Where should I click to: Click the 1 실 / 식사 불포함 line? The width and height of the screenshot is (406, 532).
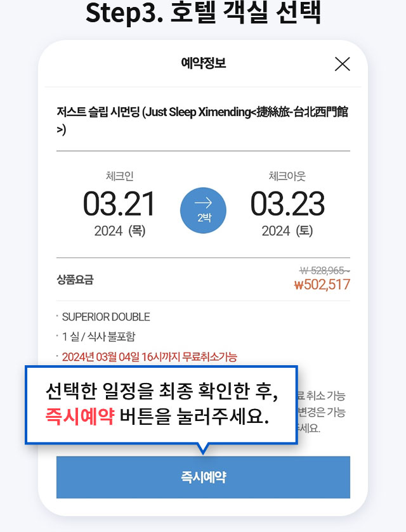[98, 337]
